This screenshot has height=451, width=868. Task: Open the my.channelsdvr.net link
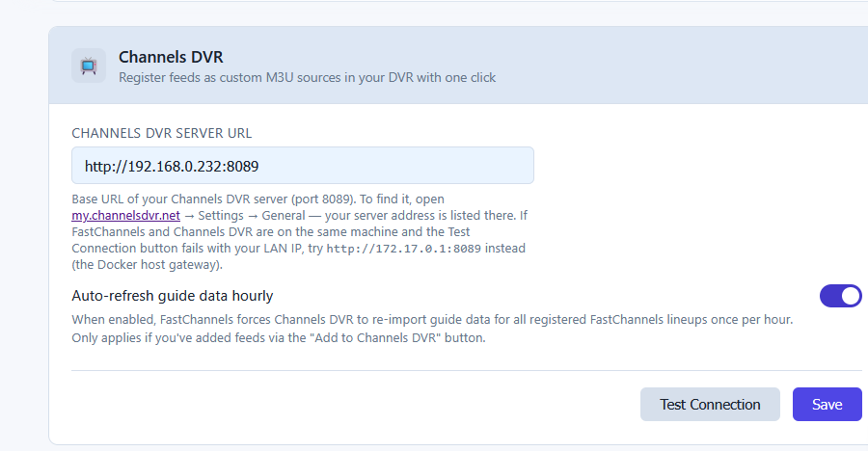(125, 215)
